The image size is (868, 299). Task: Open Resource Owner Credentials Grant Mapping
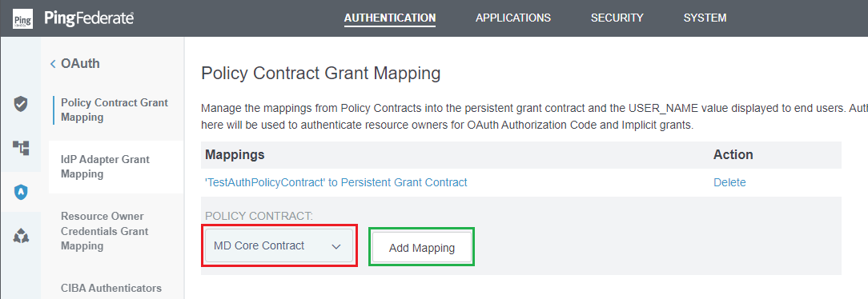(105, 231)
